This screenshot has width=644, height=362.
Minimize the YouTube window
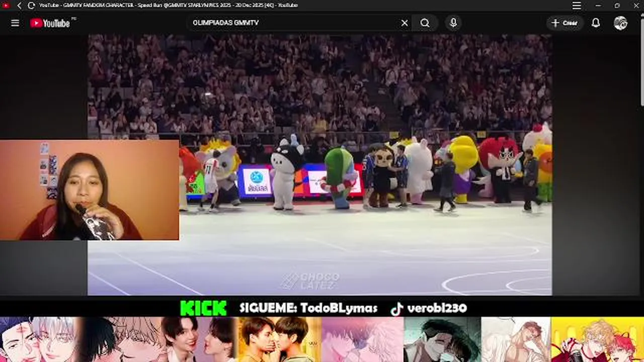point(598,6)
